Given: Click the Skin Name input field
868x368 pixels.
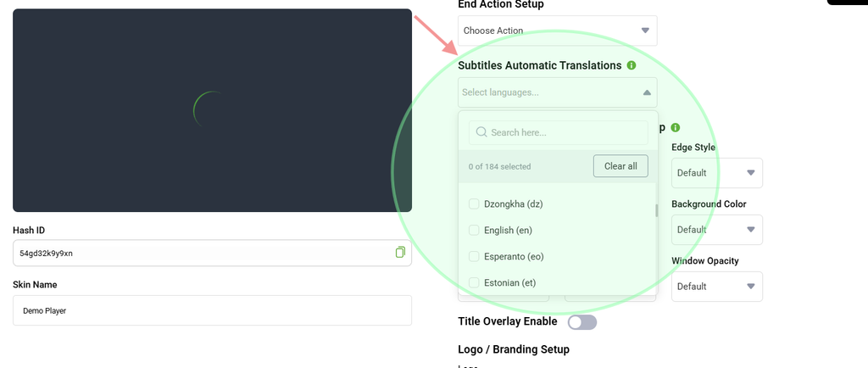Looking at the screenshot, I should [212, 310].
